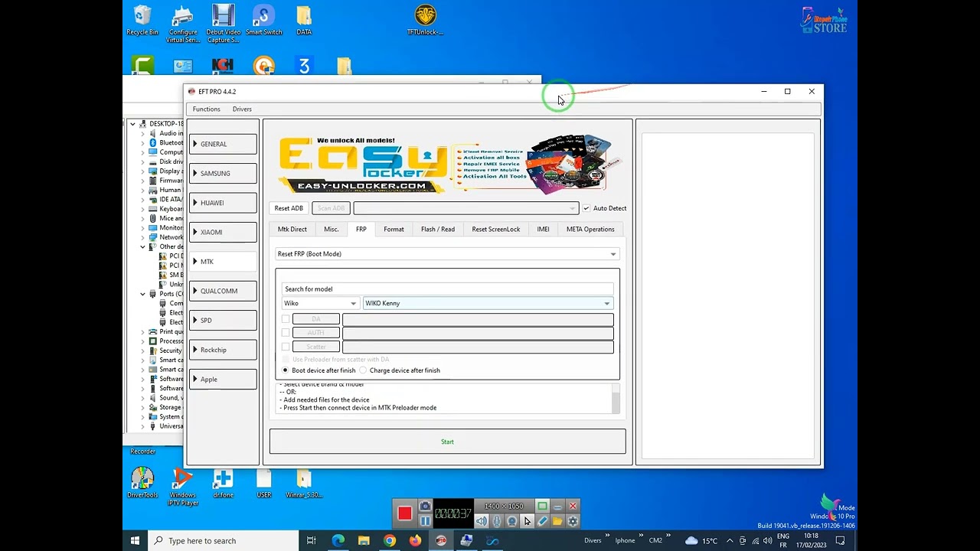Click the Start button
The height and width of the screenshot is (551, 980).
point(447,442)
